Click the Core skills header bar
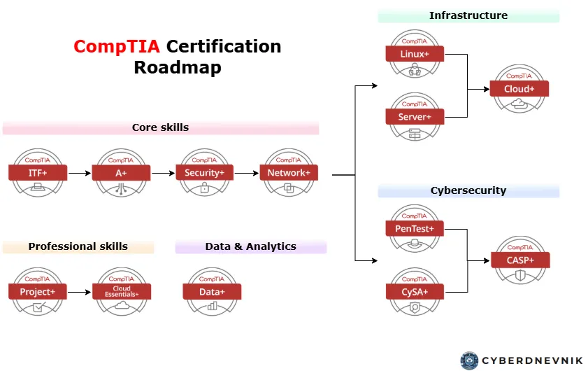Image resolution: width=588 pixels, height=371 pixels. 161,127
